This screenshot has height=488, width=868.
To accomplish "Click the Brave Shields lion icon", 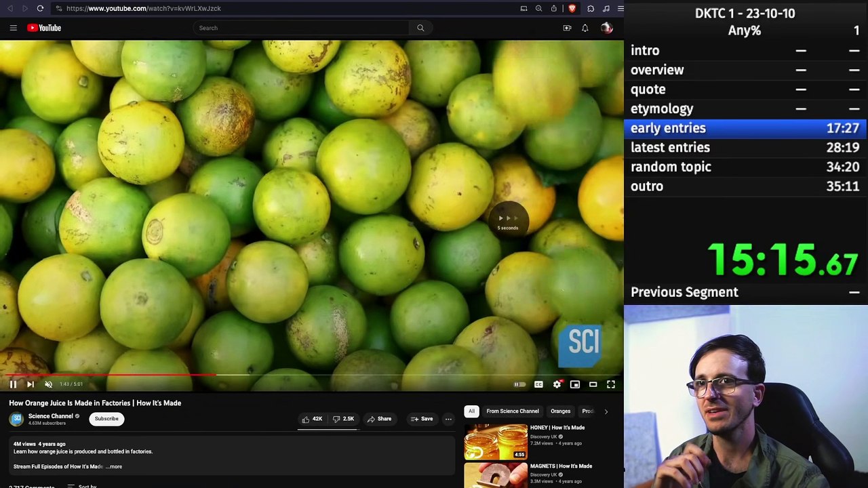I will (572, 8).
